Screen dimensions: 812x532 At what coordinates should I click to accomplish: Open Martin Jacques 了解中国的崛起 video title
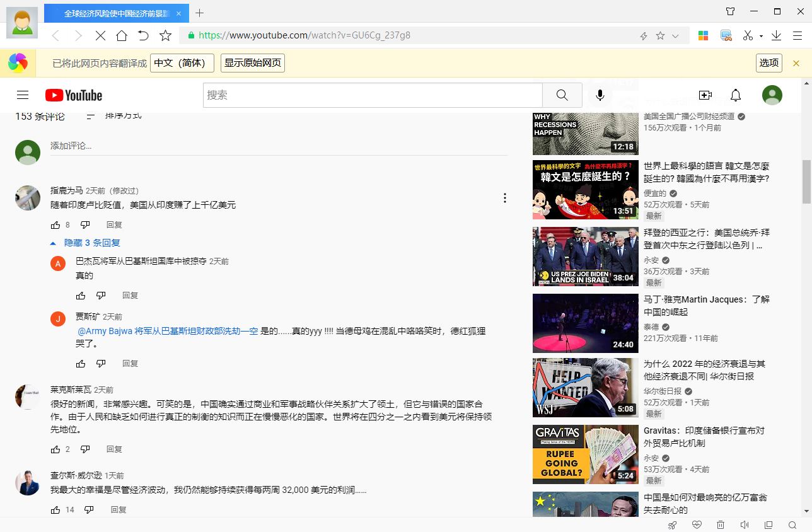coord(707,306)
